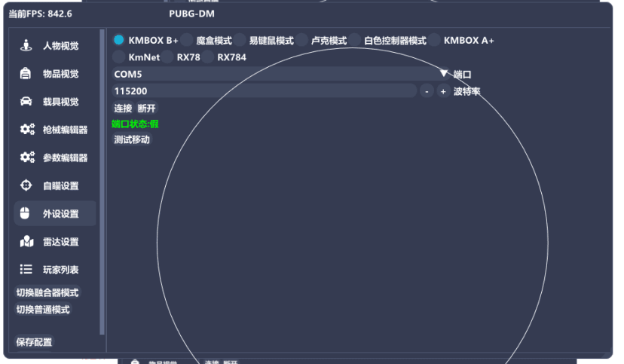The height and width of the screenshot is (364, 624).
Task: Select the KMBOX B+ radio option
Action: 118,40
